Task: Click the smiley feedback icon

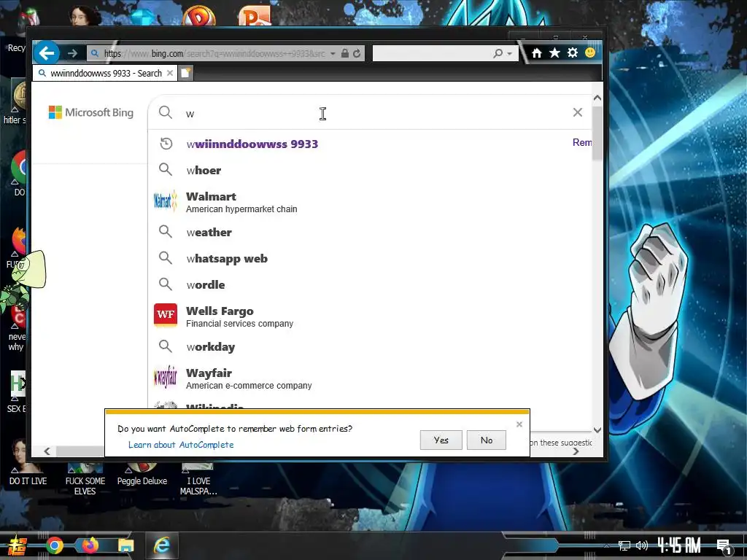Action: coord(590,52)
